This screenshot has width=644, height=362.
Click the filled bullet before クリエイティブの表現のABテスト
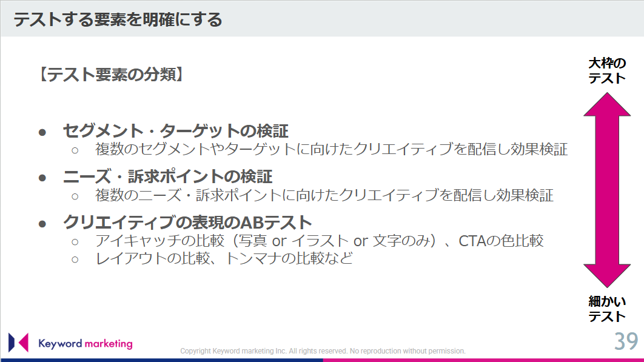42,223
